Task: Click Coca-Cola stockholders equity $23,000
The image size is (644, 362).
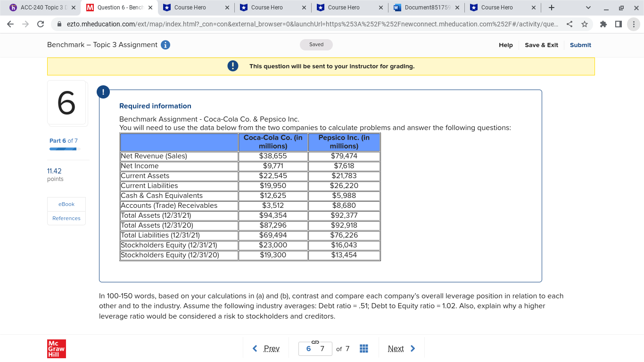Action: point(273,245)
